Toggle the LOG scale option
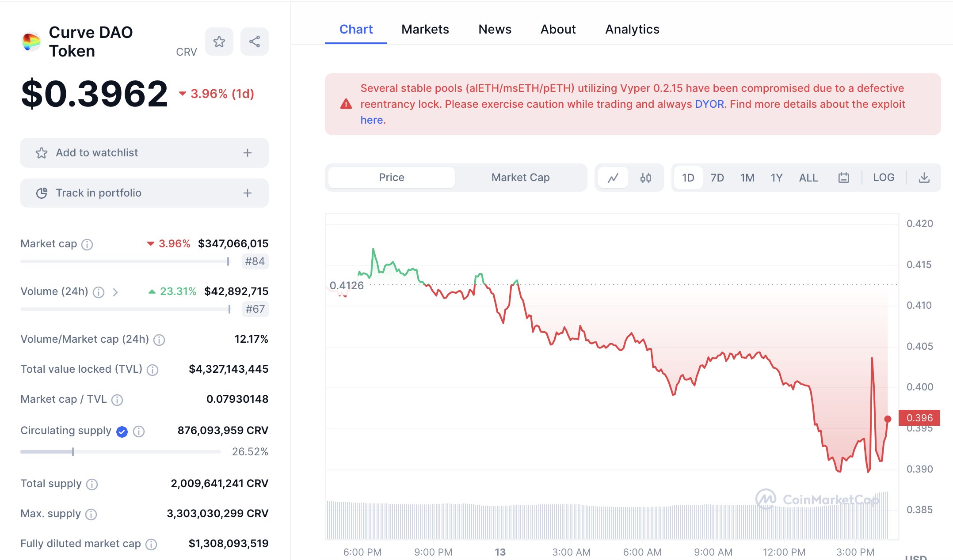Viewport: 953px width, 560px height. 883,178
